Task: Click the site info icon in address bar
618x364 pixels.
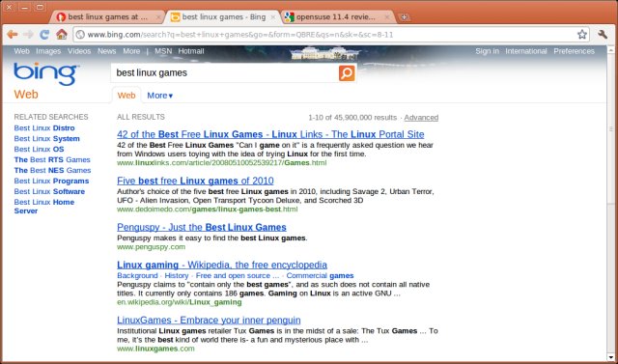Action: (x=80, y=35)
